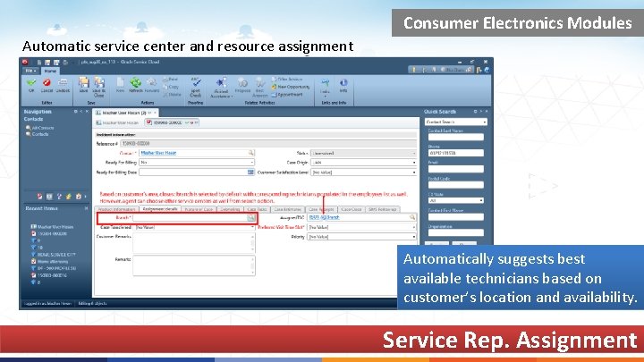Open recent item 150903-000016

[x=49, y=275]
